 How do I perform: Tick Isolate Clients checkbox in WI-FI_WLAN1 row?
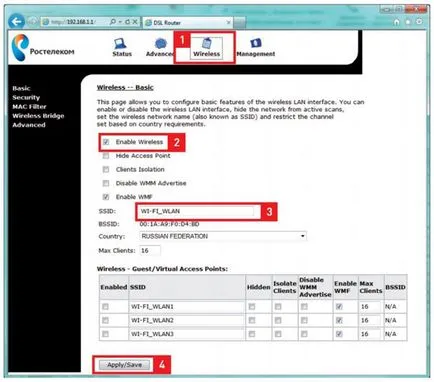coord(278,306)
